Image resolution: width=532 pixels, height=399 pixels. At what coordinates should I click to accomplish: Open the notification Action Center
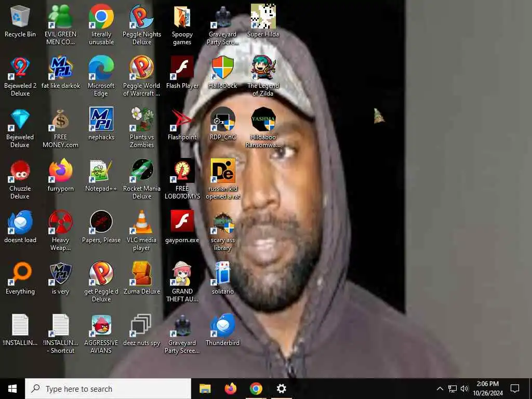coord(515,389)
